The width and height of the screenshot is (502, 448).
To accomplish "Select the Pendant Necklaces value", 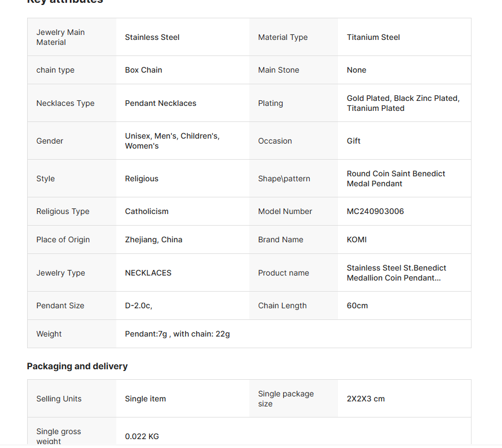I will 161,103.
